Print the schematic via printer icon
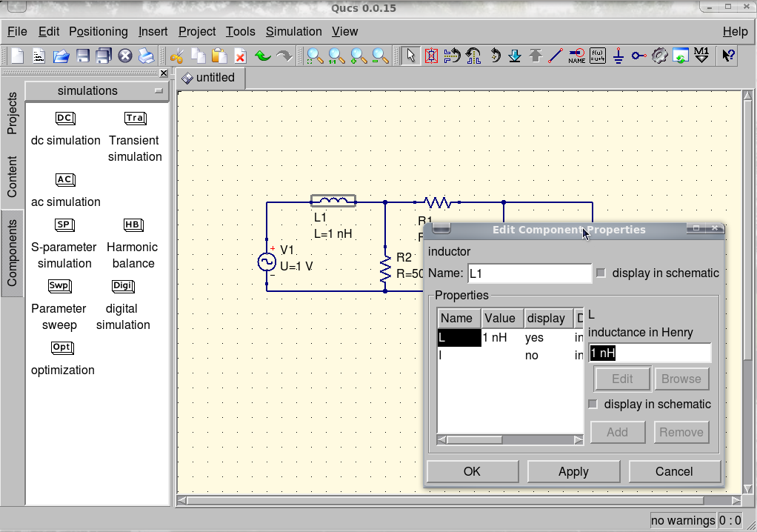Image resolution: width=757 pixels, height=532 pixels. (146, 56)
